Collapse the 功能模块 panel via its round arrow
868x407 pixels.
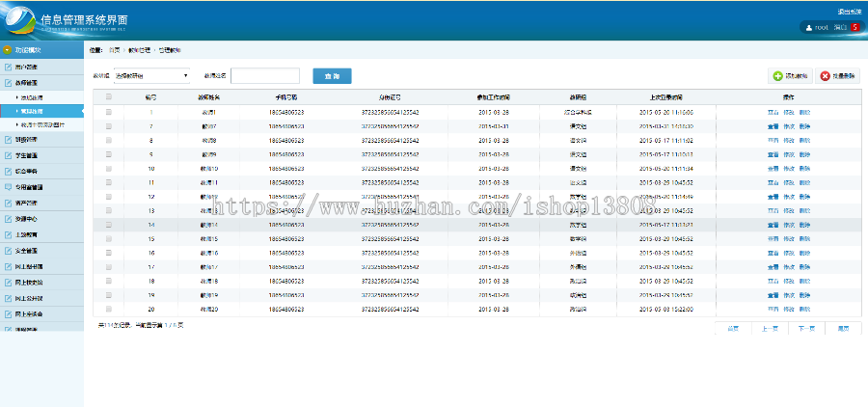click(7, 50)
